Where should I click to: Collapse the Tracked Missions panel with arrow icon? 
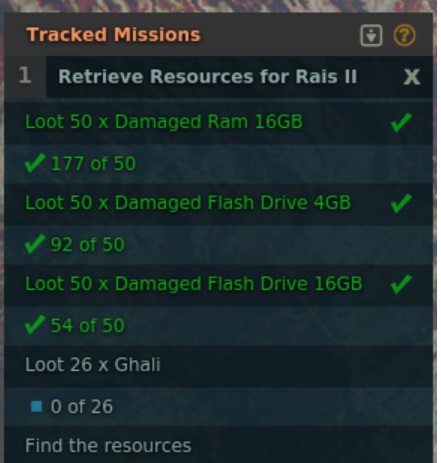(371, 35)
